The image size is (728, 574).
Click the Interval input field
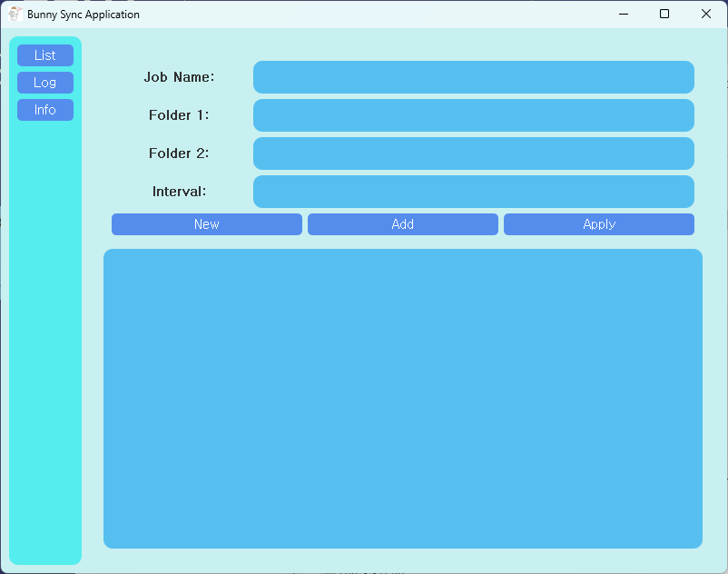[473, 192]
